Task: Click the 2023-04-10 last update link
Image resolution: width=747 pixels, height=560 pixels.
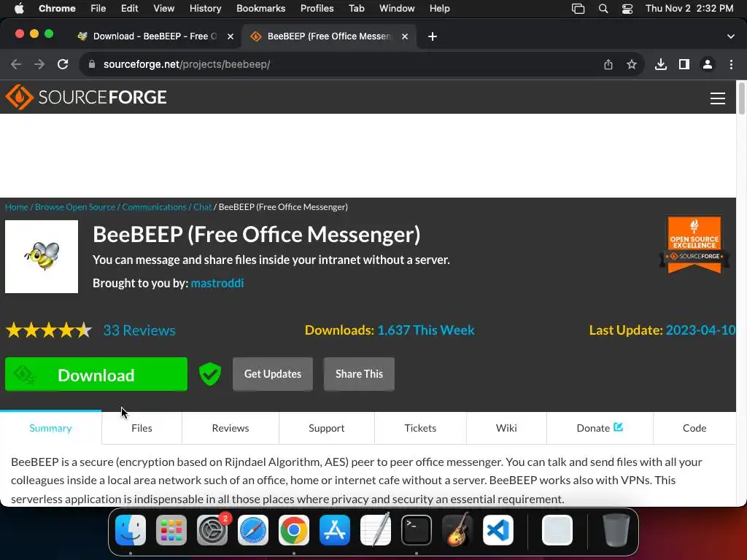Action: 700,330
